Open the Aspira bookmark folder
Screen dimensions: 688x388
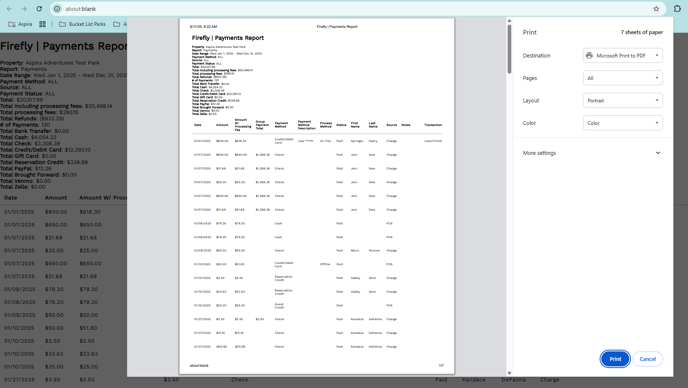[x=20, y=24]
